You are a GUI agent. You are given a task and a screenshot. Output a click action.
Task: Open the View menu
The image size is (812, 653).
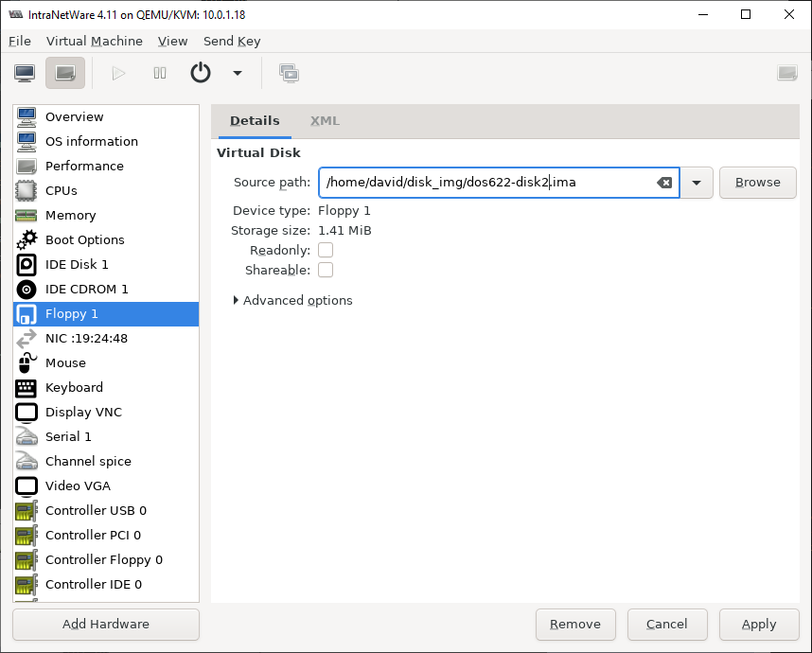[172, 41]
